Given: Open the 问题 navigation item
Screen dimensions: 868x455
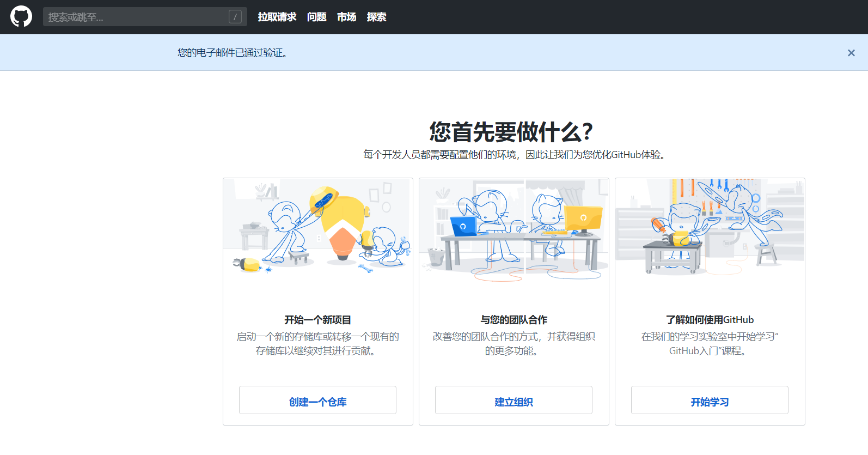Looking at the screenshot, I should 317,17.
